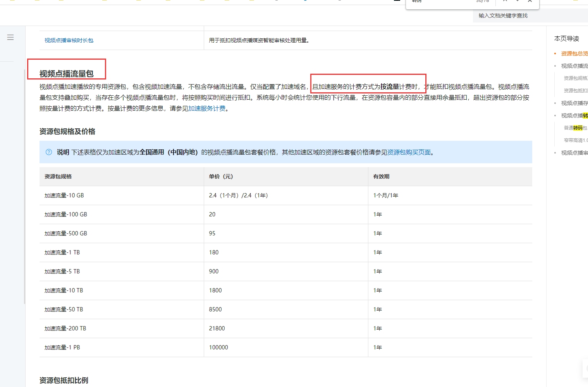The height and width of the screenshot is (387, 588).
Task: Click the 视频点播流量包 heading
Action: click(x=67, y=74)
